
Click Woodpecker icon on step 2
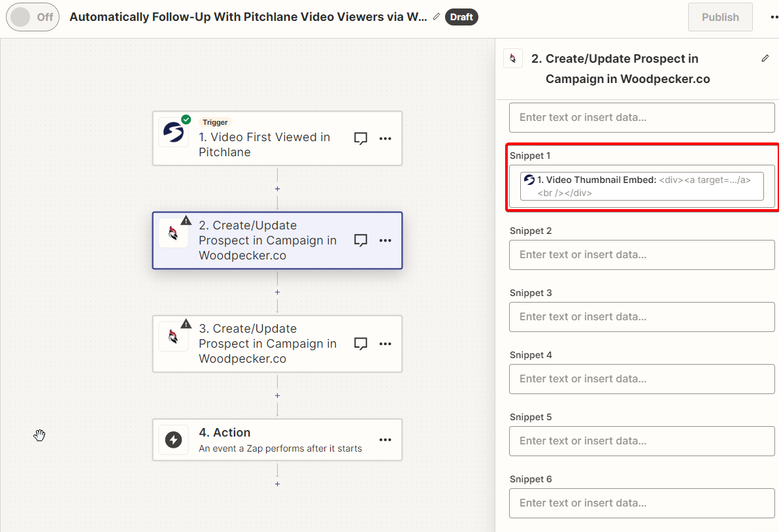coord(173,233)
